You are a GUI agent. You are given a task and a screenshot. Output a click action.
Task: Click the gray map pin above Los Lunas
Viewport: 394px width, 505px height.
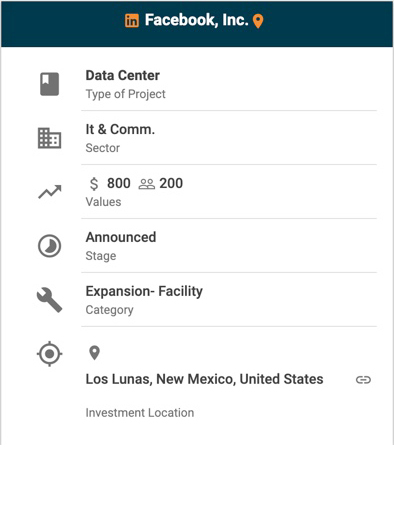95,353
